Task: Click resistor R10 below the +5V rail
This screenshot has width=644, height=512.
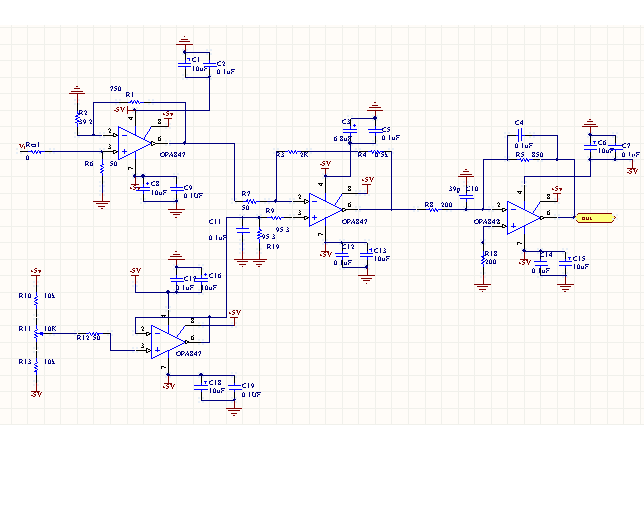Action: coord(36,301)
